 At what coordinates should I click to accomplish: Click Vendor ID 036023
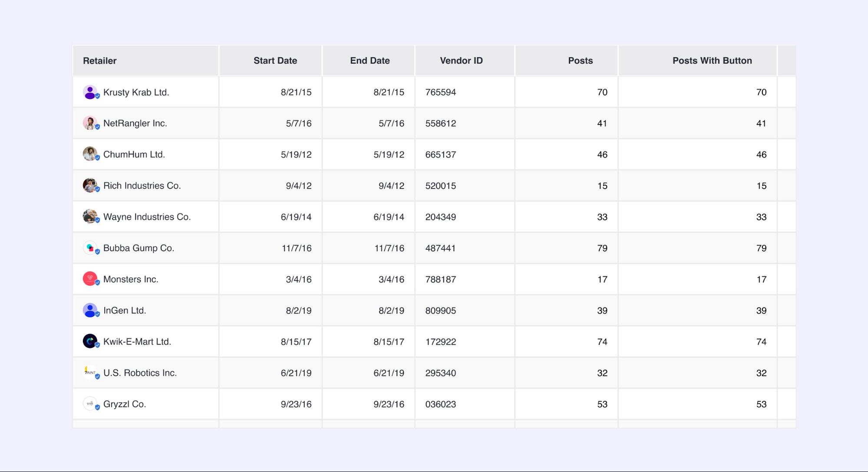441,404
